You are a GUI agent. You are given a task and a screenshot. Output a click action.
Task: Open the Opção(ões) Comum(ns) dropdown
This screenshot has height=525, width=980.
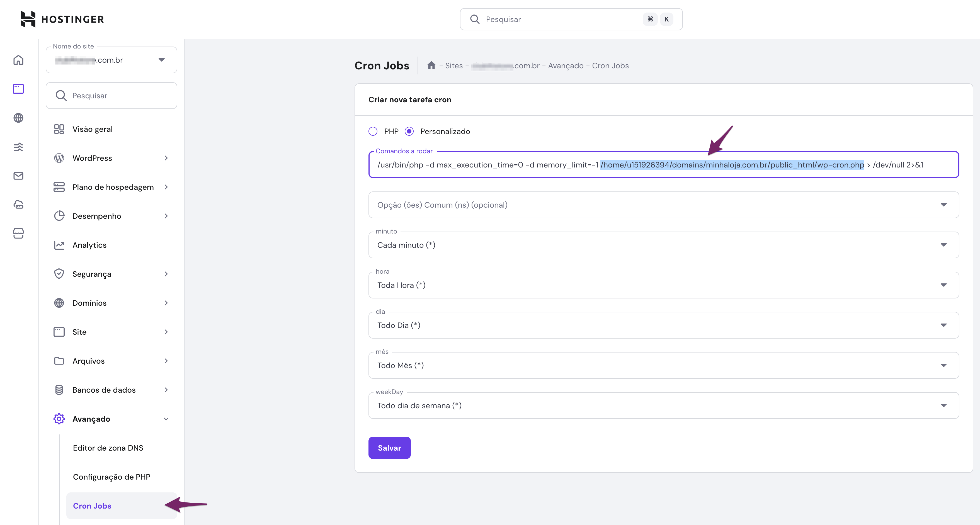(663, 205)
